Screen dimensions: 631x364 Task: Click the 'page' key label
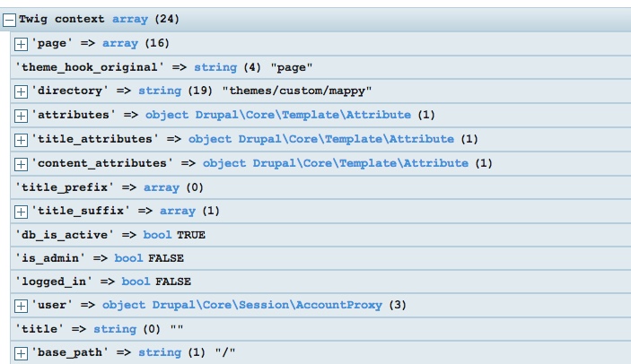pyautogui.click(x=51, y=43)
